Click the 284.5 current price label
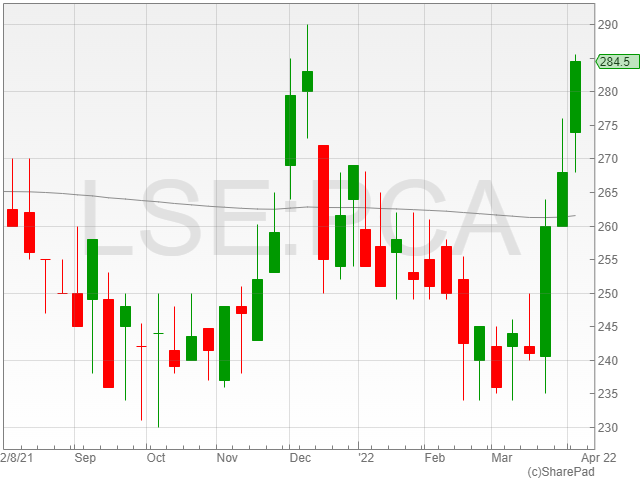Screen dimensions: 640x480 616,62
